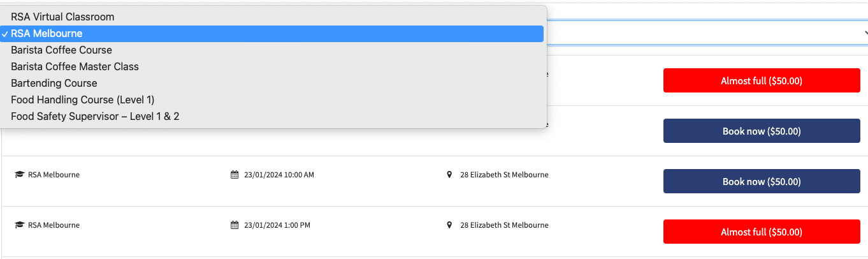Screen dimensions: 868x259
Task: Click Book now button under the topmost Almost full
Action: click(762, 131)
